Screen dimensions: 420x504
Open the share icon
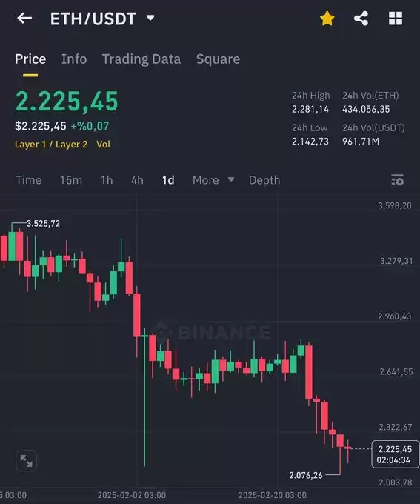[x=361, y=19]
